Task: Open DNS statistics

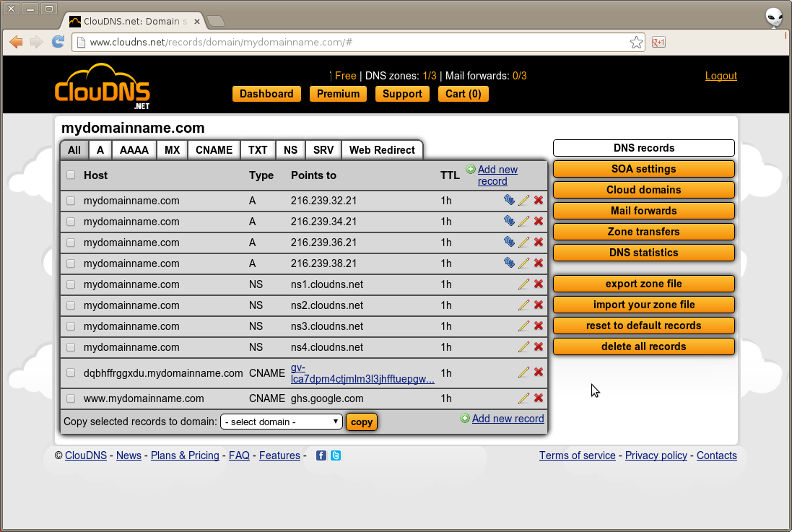Action: click(643, 253)
